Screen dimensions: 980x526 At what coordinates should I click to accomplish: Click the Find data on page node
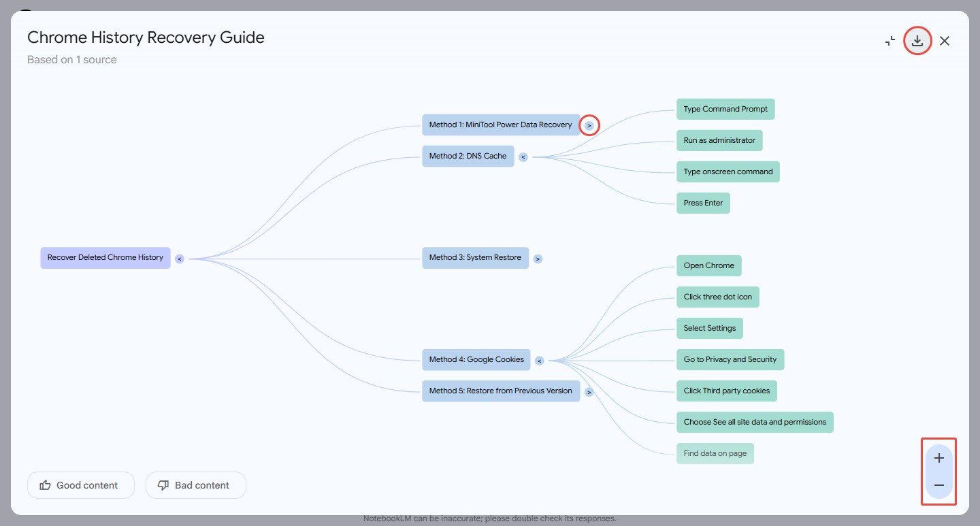pos(715,453)
